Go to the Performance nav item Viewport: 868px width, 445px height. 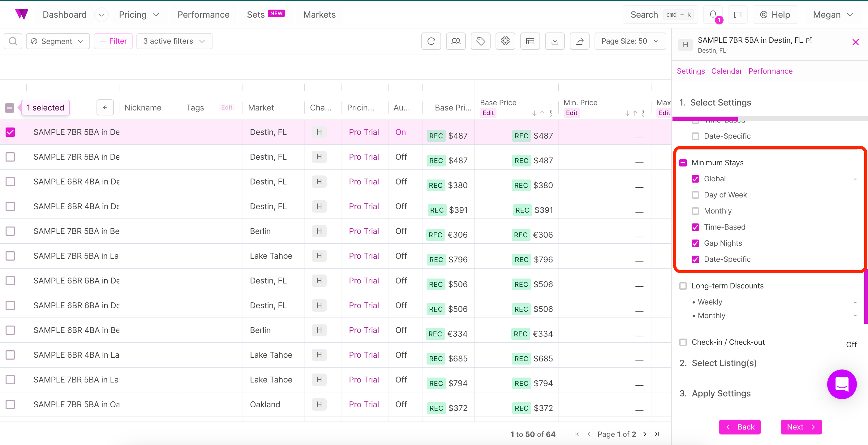pos(204,15)
